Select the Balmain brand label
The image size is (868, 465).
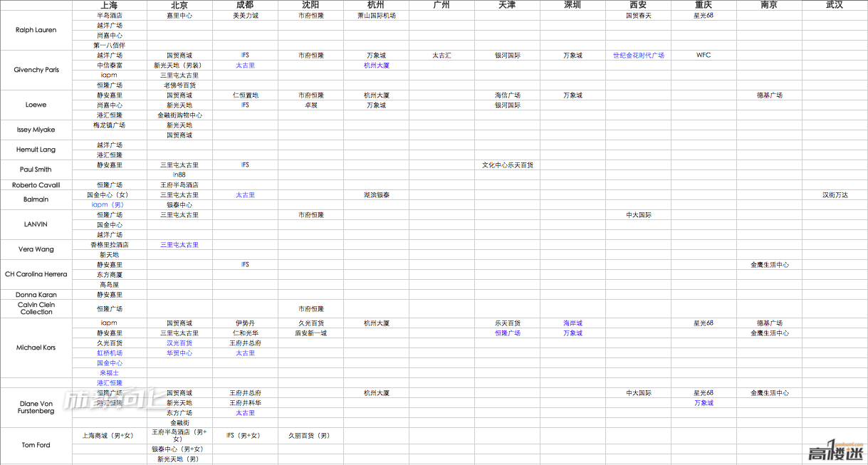(36, 199)
